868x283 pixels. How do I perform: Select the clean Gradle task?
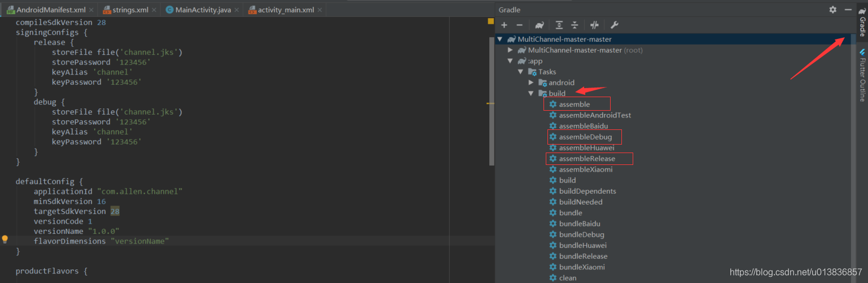(x=568, y=278)
